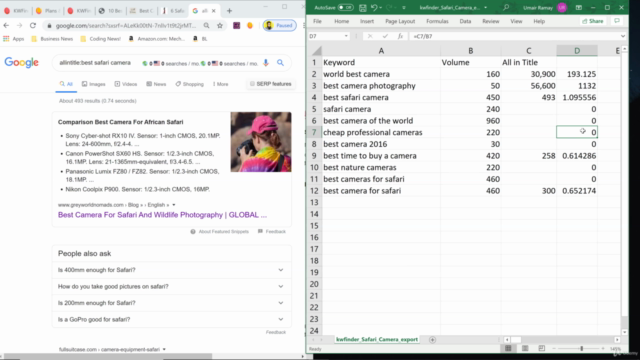
Task: Open the Page Layout ribbon tab
Action: point(400,21)
